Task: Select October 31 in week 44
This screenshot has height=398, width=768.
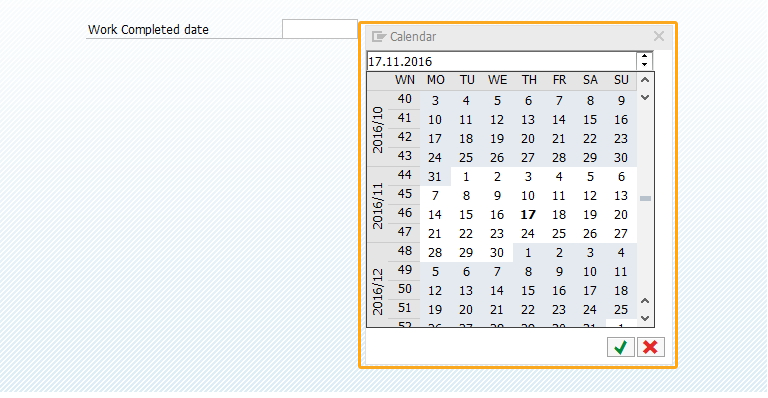Action: pyautogui.click(x=435, y=177)
